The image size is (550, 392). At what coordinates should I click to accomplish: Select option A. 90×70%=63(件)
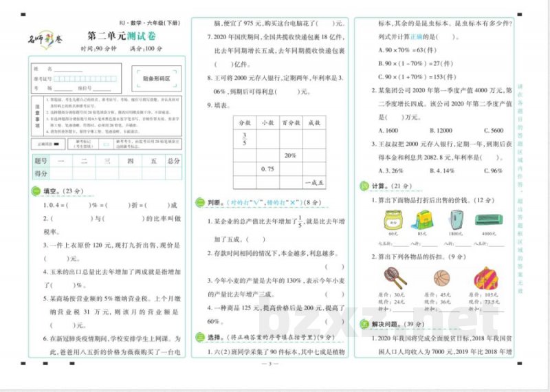[408, 50]
